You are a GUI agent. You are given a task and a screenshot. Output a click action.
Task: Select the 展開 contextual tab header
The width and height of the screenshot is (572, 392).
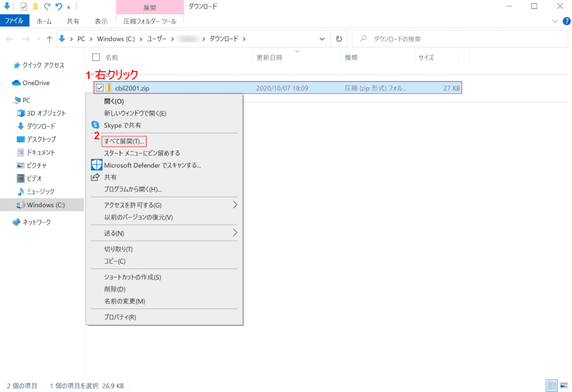(x=150, y=7)
